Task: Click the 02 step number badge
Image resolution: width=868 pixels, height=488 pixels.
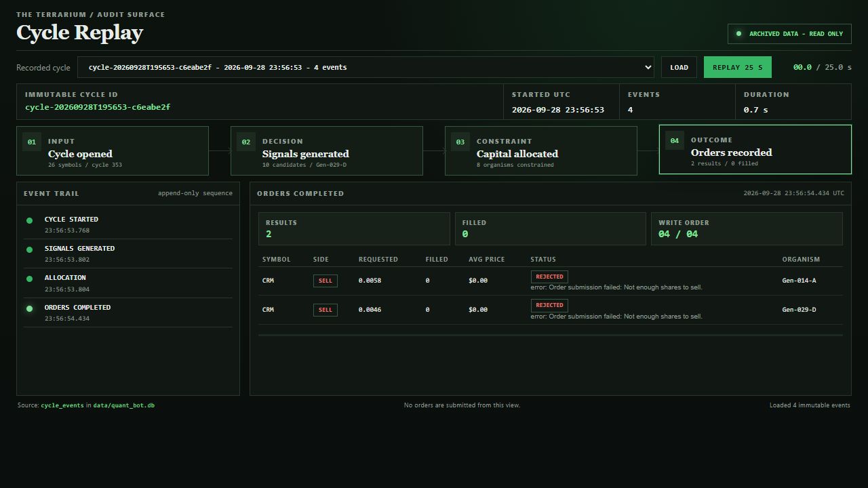Action: pos(246,142)
